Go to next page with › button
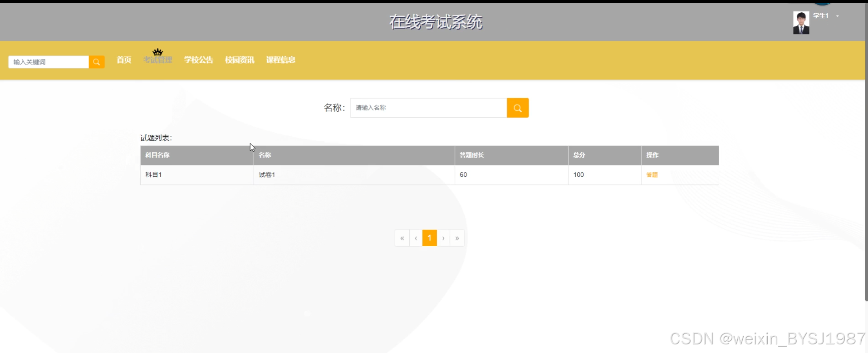Screen dimensions: 868x353 pyautogui.click(x=443, y=238)
